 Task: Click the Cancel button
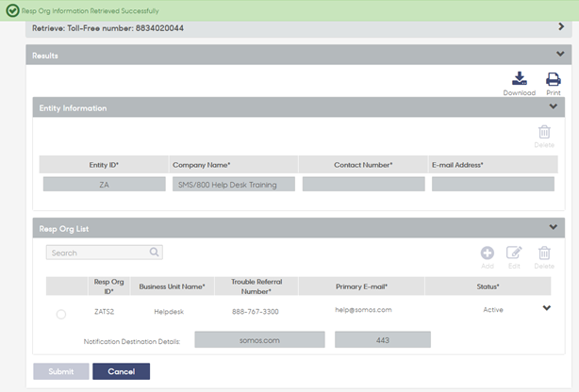(x=121, y=371)
